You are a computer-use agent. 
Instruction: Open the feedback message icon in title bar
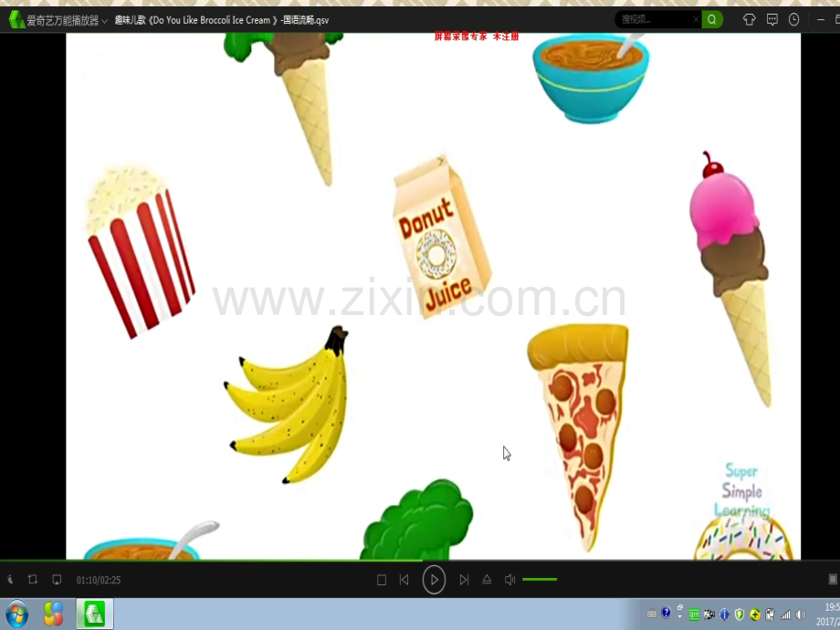point(772,19)
